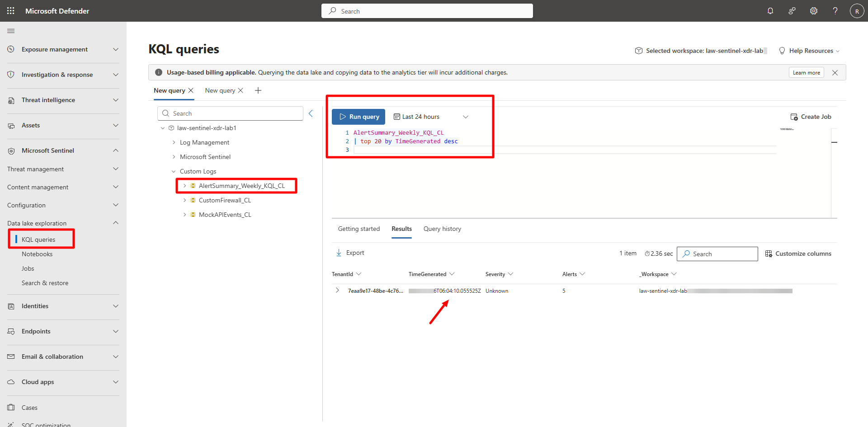The width and height of the screenshot is (868, 427).
Task: Click the Severity value Unknown cell
Action: (497, 291)
